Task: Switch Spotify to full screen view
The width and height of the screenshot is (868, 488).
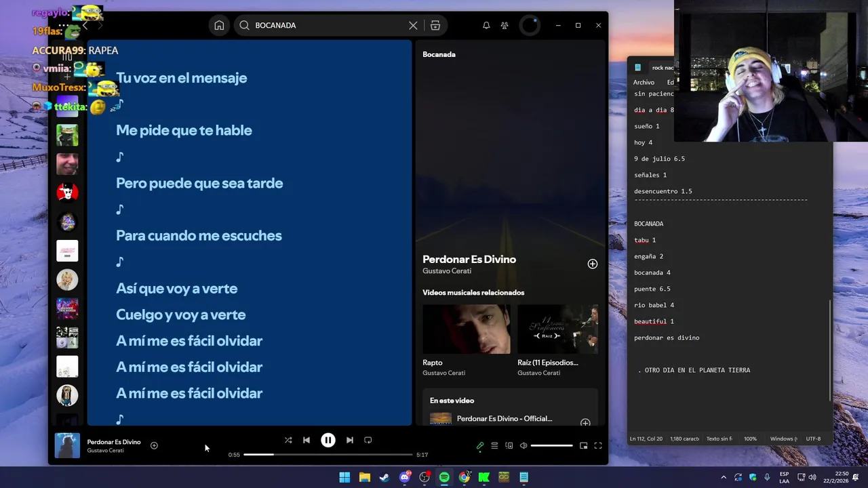Action: [x=598, y=445]
